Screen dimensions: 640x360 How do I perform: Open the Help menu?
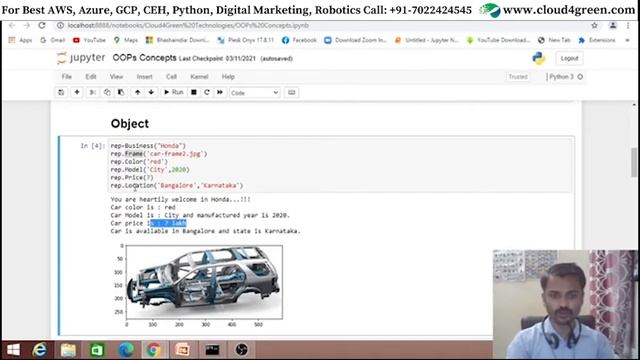tap(228, 77)
